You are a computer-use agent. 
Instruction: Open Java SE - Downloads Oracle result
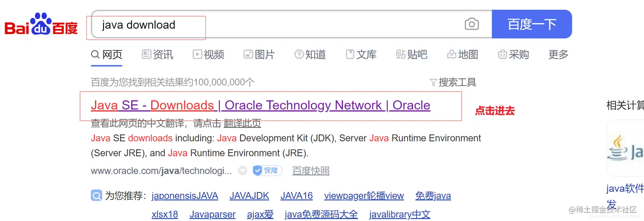tap(261, 105)
